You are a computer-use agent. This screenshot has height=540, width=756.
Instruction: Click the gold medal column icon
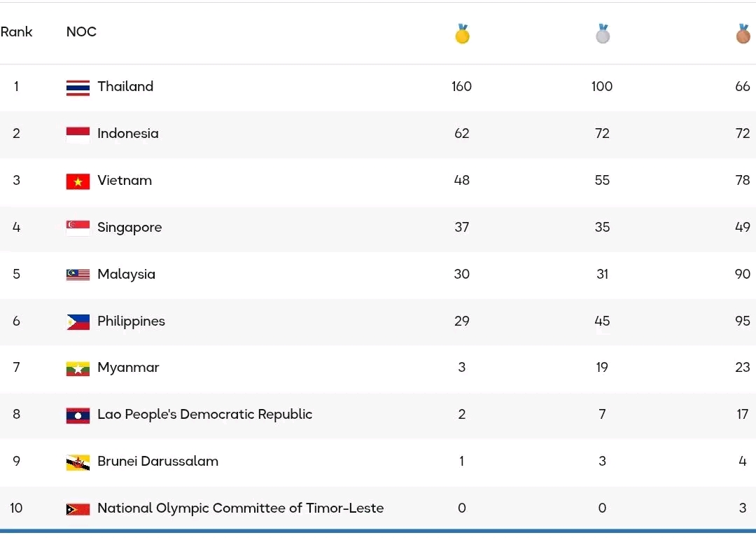pyautogui.click(x=462, y=34)
